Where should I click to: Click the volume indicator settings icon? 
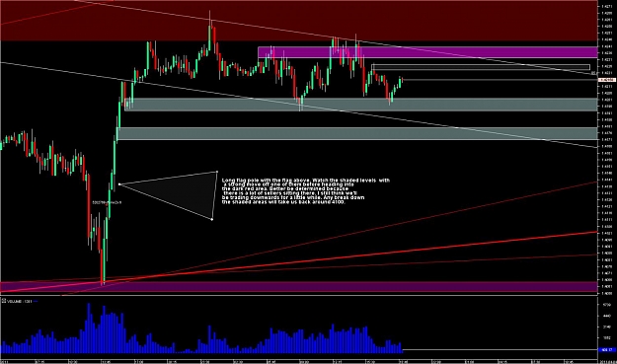(x=4, y=301)
